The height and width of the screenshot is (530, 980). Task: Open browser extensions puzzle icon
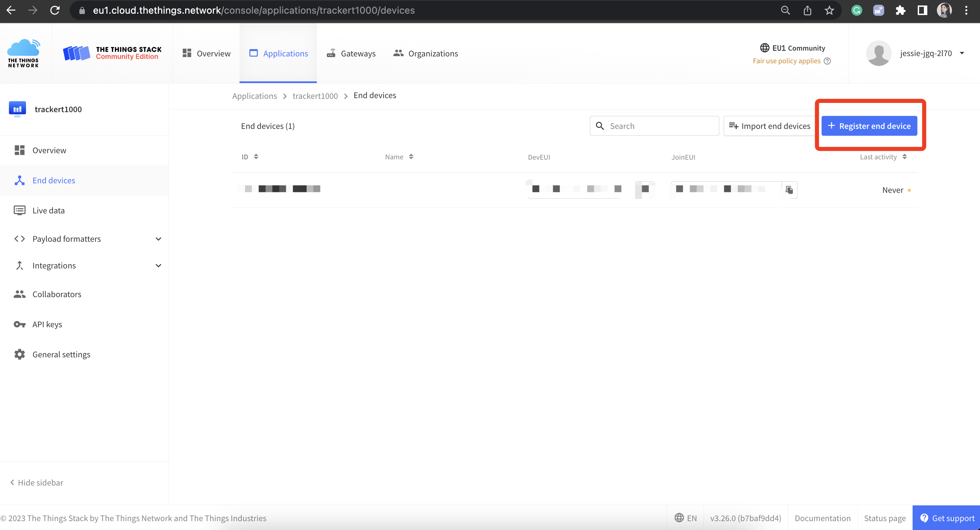[900, 10]
